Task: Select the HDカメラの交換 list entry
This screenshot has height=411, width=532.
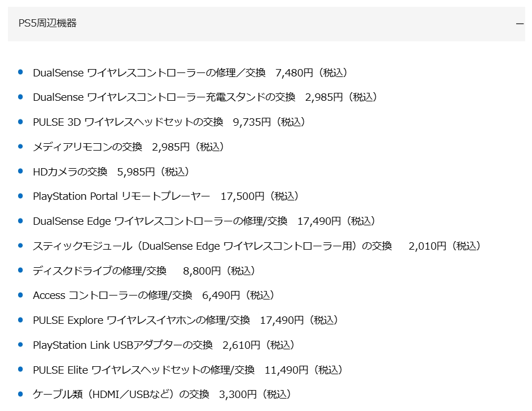Action: click(x=70, y=172)
